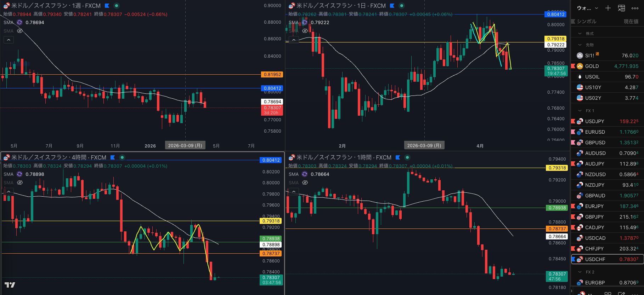Select EURUSD in the watchlist
Screen dimensions: 644x295
point(595,132)
